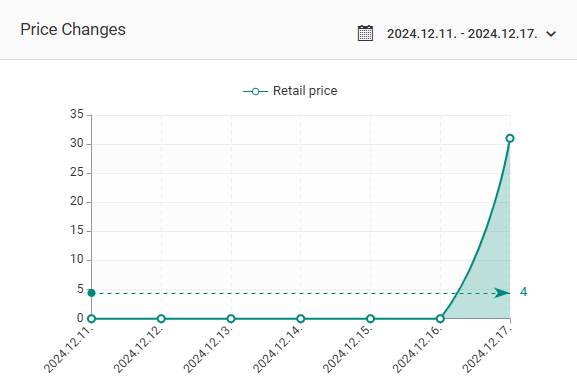This screenshot has width=577, height=380.
Task: Click the y-axis label 20
Action: coord(77,201)
